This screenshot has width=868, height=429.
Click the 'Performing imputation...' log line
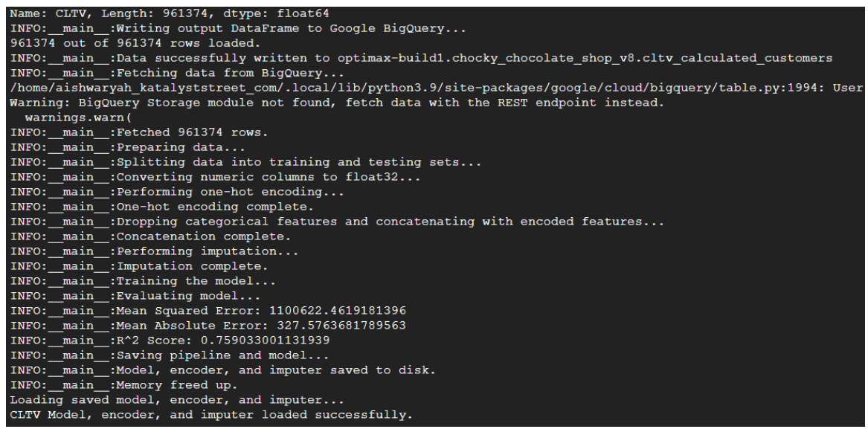click(155, 251)
